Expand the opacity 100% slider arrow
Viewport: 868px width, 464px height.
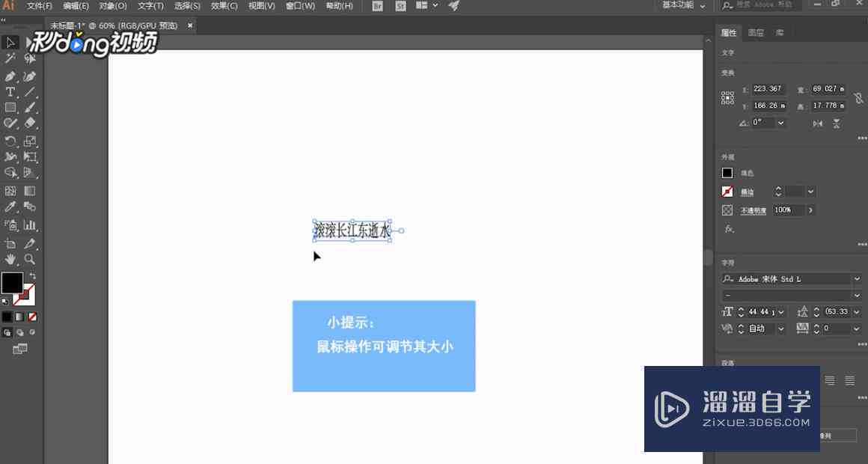811,210
